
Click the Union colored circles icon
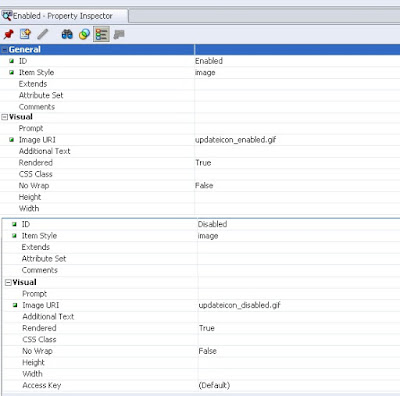pos(84,34)
